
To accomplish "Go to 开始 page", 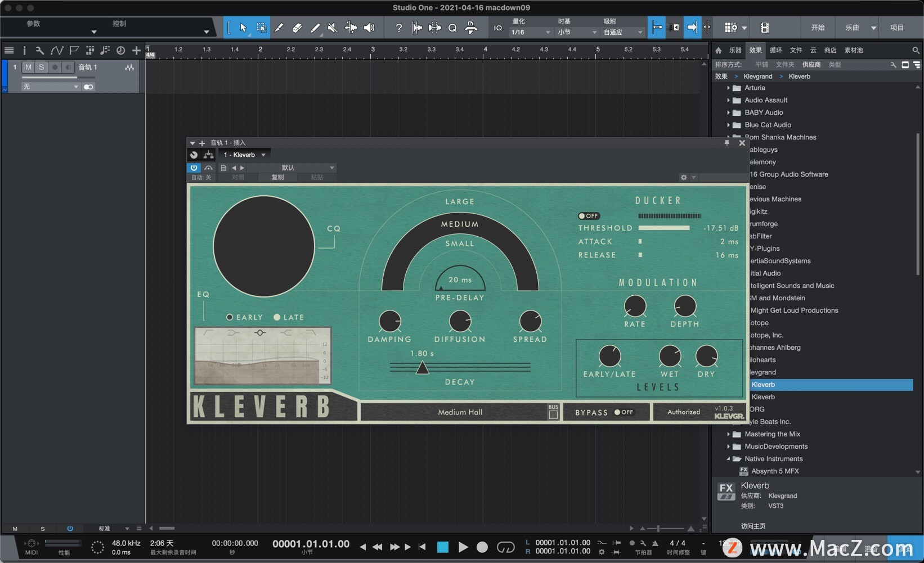I will click(818, 28).
